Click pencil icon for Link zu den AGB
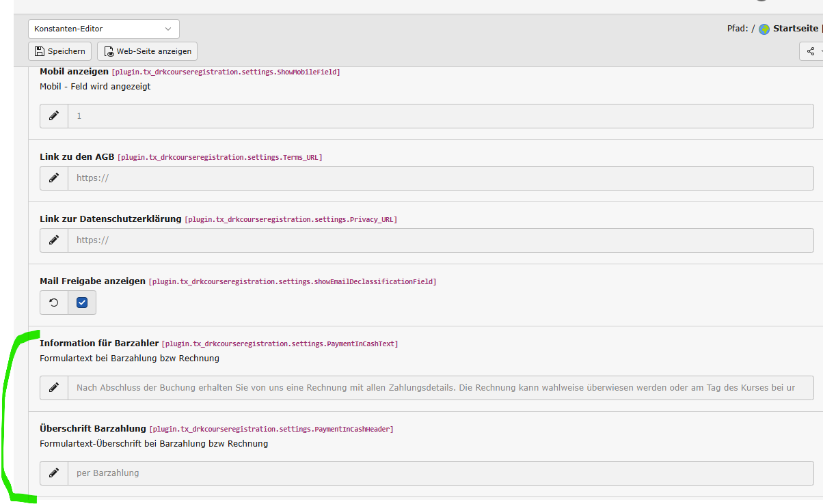The height and width of the screenshot is (504, 823). pos(54,178)
